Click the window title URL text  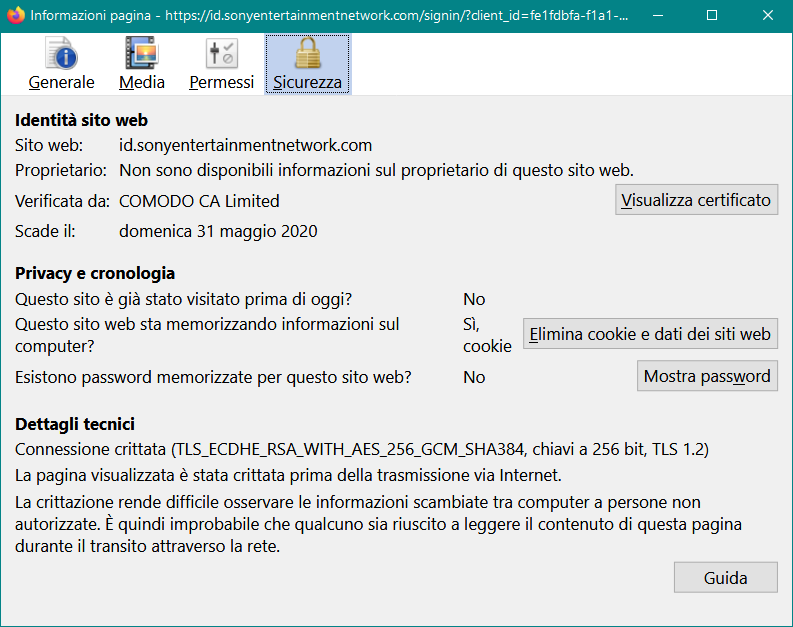coord(329,16)
